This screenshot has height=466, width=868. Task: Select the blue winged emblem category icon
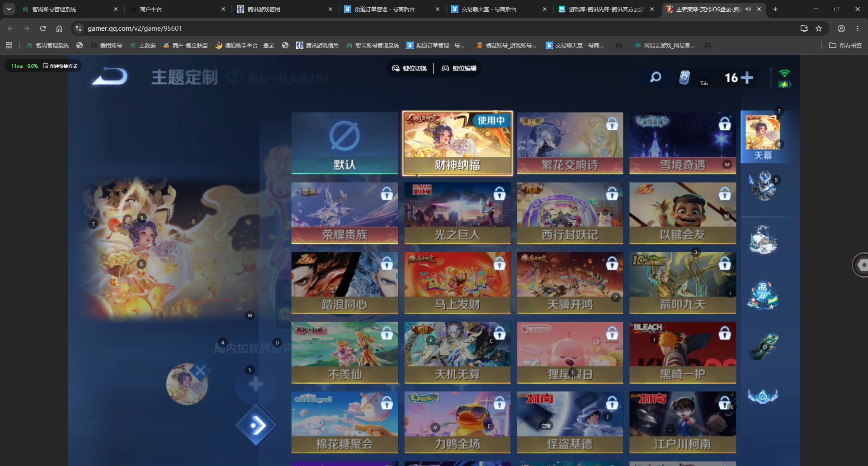(763, 396)
